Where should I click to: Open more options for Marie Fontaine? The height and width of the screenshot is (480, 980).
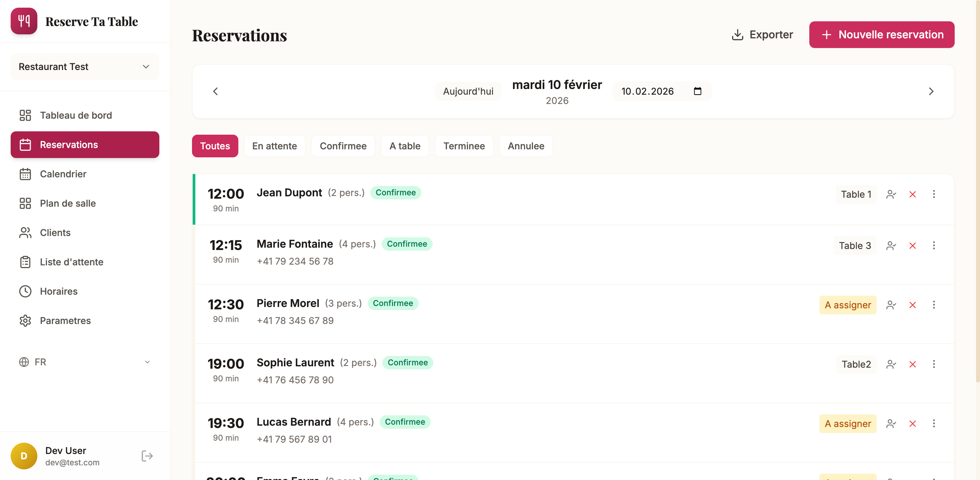(934, 246)
